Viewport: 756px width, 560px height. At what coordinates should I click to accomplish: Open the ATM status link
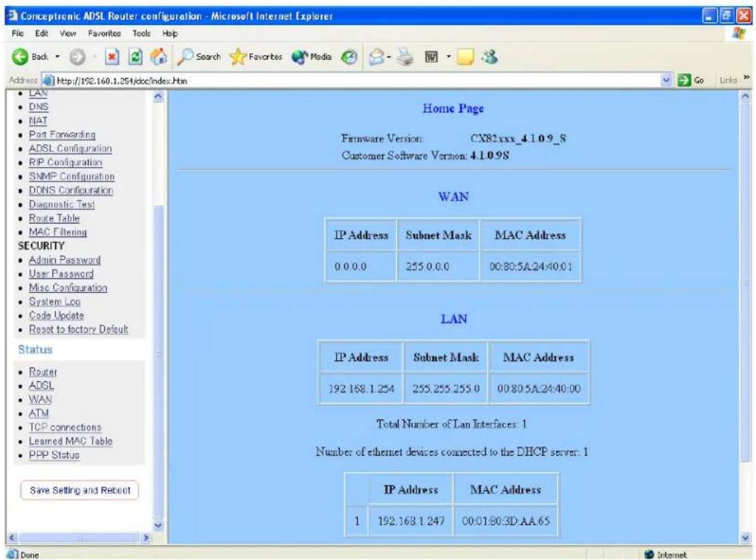point(39,413)
